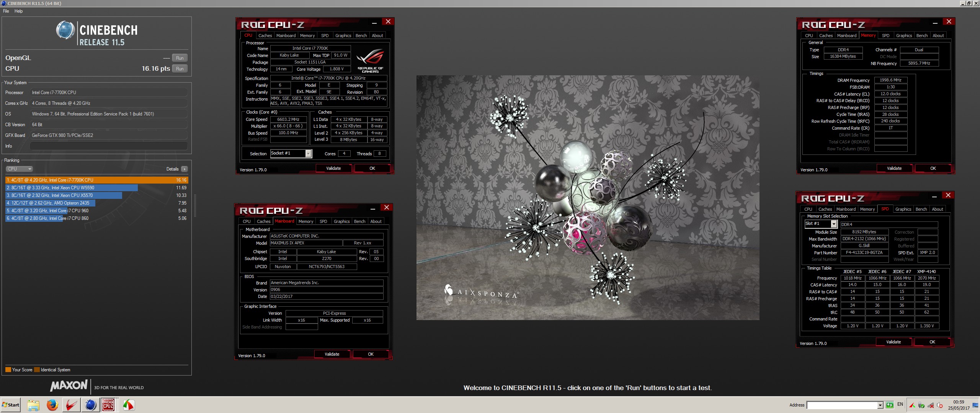Viewport: 980px width, 413px height.
Task: Click the muted volume tray icon
Action: (x=939, y=405)
